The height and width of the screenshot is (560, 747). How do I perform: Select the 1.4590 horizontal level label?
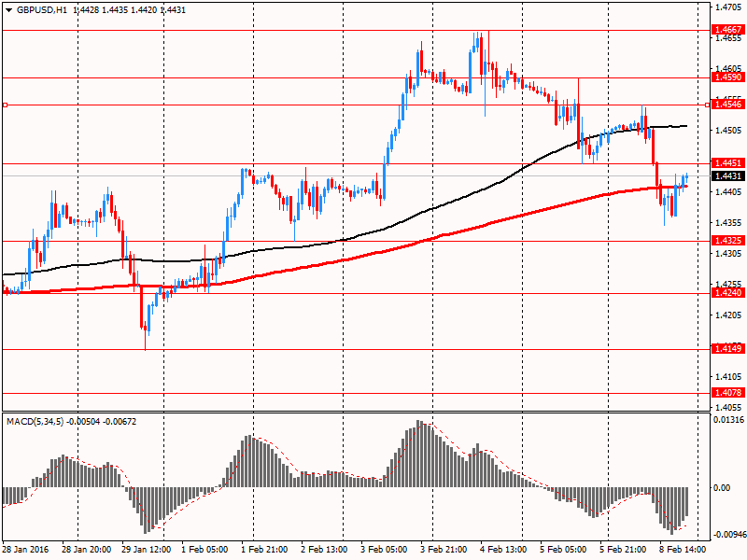[728, 77]
